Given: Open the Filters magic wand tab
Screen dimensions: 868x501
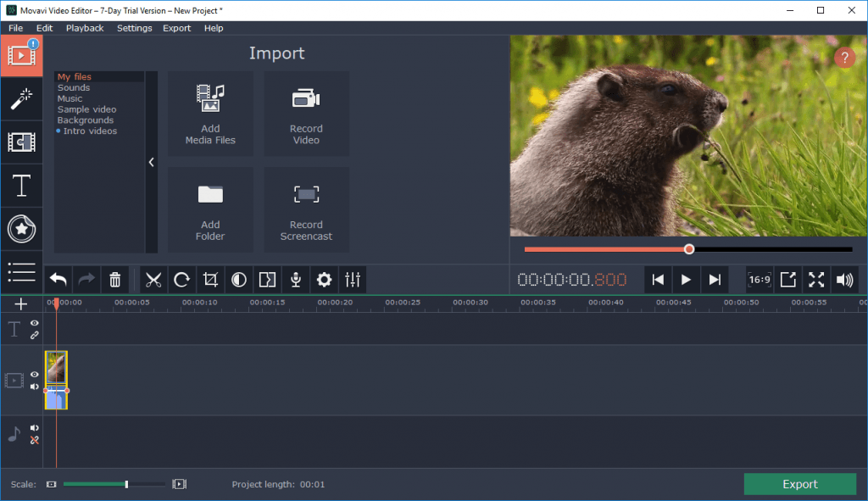Looking at the screenshot, I should point(21,99).
